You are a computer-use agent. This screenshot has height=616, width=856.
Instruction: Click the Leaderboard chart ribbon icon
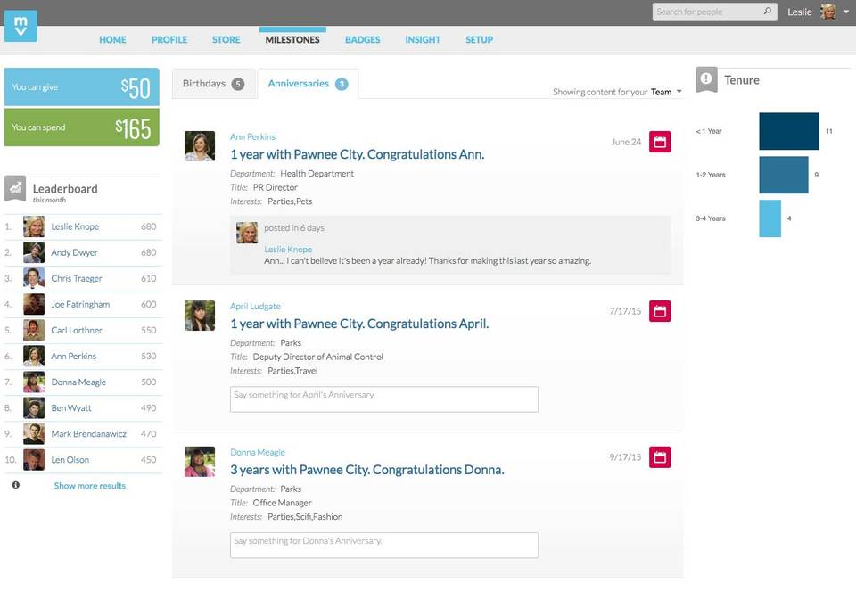tap(15, 188)
